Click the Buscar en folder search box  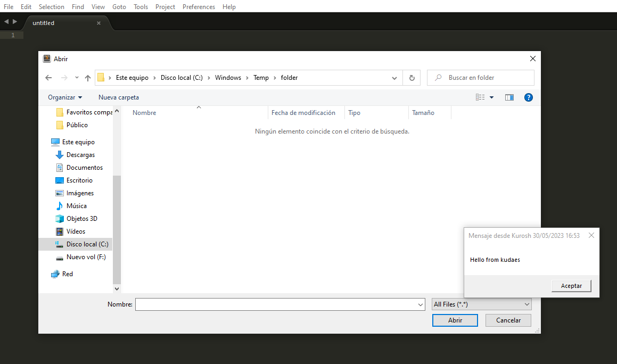(x=481, y=78)
